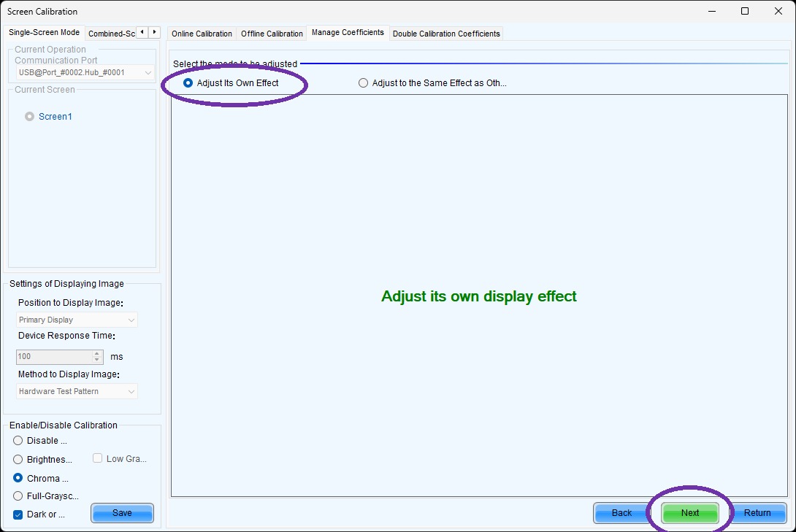The height and width of the screenshot is (532, 796).
Task: Click the green Next button
Action: (x=690, y=513)
